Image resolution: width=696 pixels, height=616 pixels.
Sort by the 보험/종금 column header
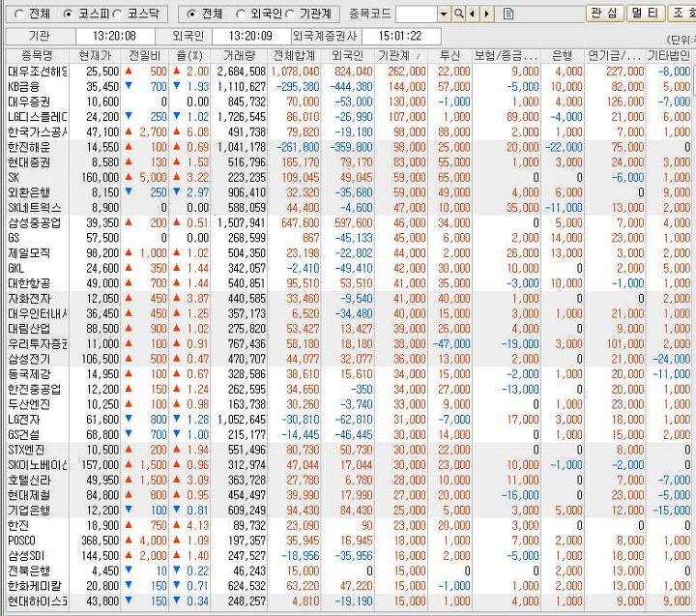coord(507,55)
